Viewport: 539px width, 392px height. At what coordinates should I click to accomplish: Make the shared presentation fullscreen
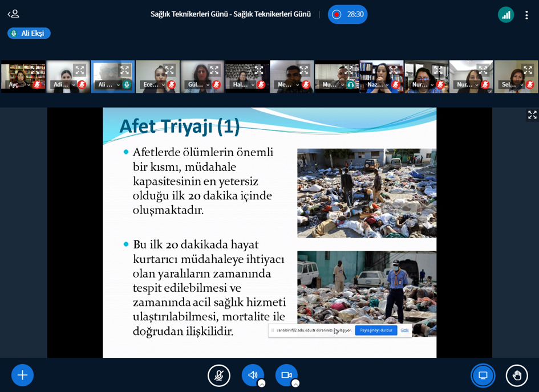coord(532,115)
